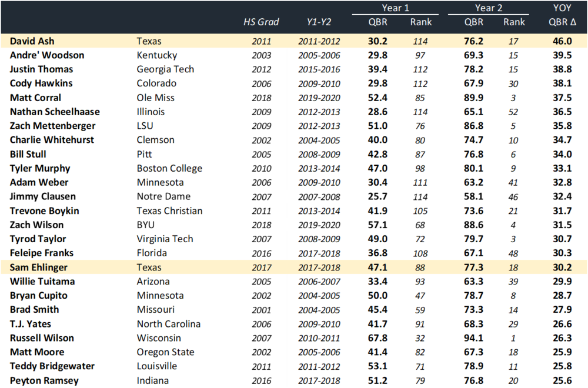Click Peyton Ramsey's 25.6 YOY value

pos(562,380)
